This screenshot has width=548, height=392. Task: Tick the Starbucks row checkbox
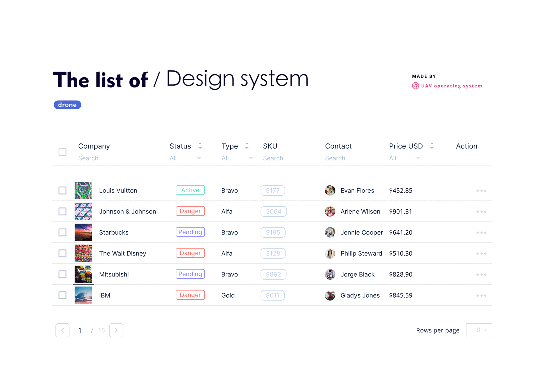(x=63, y=232)
